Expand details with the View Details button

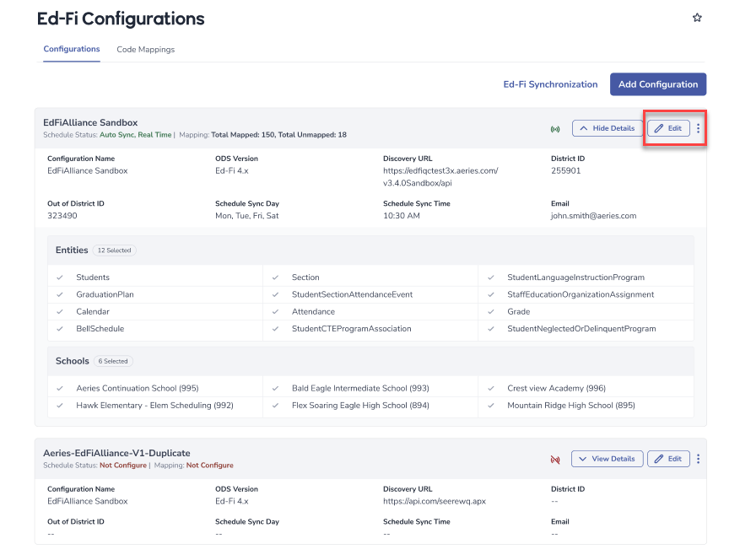coord(607,459)
